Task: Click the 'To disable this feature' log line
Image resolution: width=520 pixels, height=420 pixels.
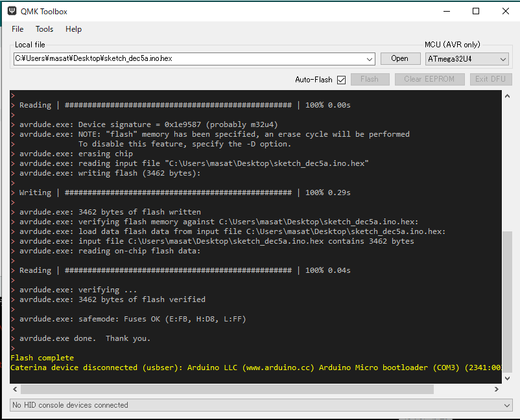Action: click(x=185, y=144)
